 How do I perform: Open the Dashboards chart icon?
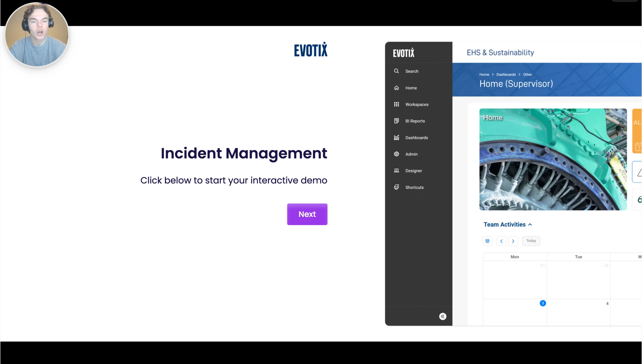(396, 137)
